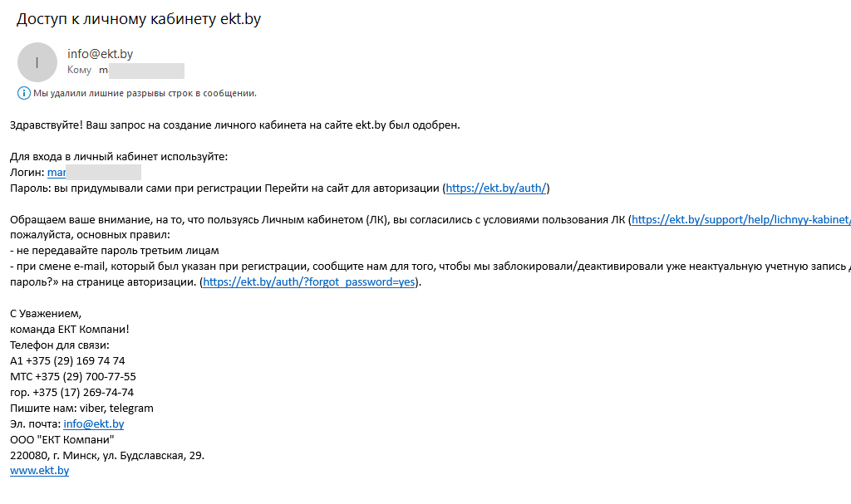The width and height of the screenshot is (851, 504).
Task: Click the Минск, ул. Будславская address line
Action: (x=107, y=456)
